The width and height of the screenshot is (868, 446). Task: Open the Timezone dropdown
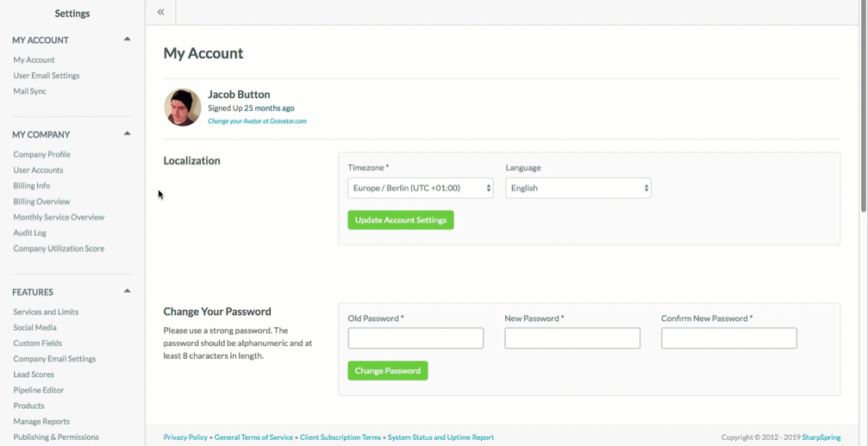pos(421,188)
